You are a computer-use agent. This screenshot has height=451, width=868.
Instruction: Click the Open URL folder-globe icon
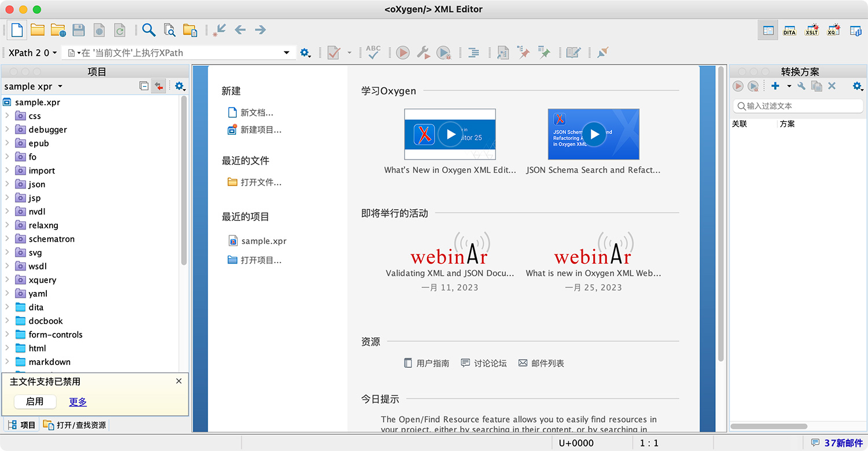click(x=58, y=29)
